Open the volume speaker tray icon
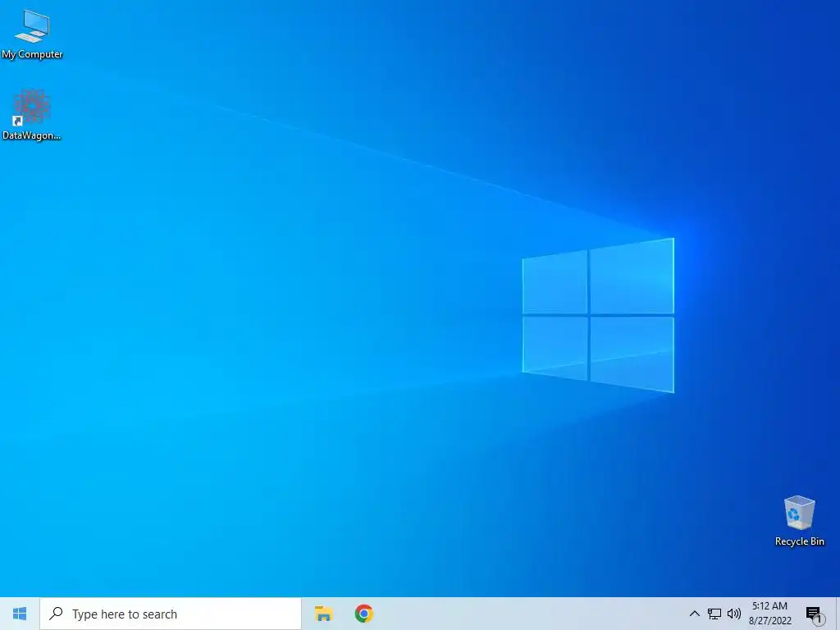Screen dimensions: 840x630 tap(734, 614)
